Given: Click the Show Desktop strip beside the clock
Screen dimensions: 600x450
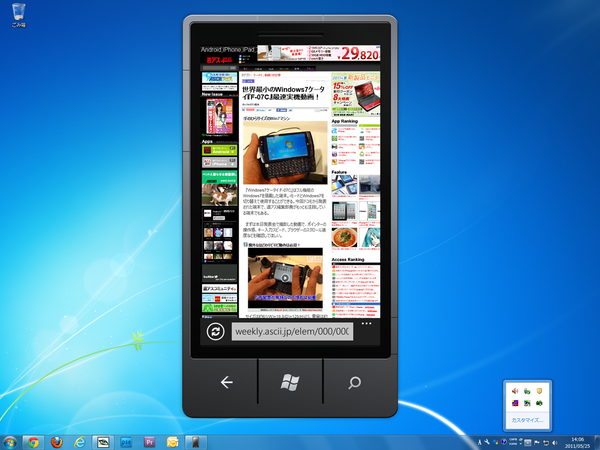Looking at the screenshot, I should tap(597, 443).
